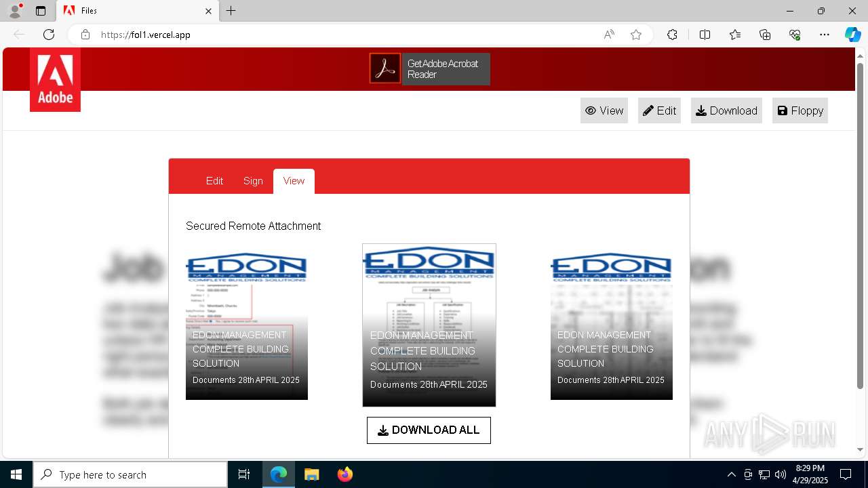Click the Acrobat Reader PDF icon
868x488 pixels.
(x=385, y=68)
